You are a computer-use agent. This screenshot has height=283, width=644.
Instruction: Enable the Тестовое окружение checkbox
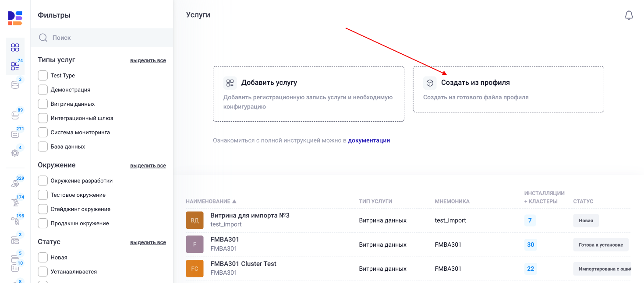[43, 195]
